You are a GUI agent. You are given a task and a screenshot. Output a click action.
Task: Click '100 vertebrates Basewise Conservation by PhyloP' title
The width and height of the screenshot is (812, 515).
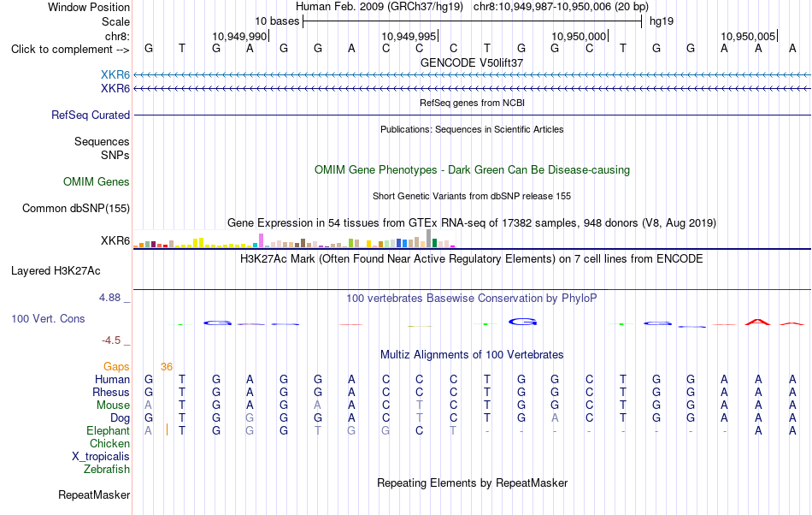pyautogui.click(x=472, y=299)
